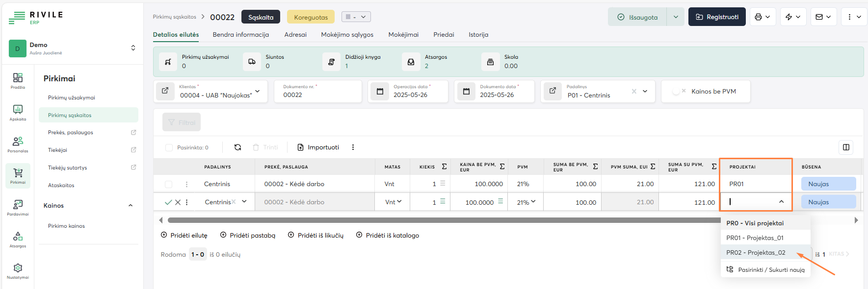Confirm row edit with the checkmark icon
Screen dimensions: 868x289
(168, 202)
